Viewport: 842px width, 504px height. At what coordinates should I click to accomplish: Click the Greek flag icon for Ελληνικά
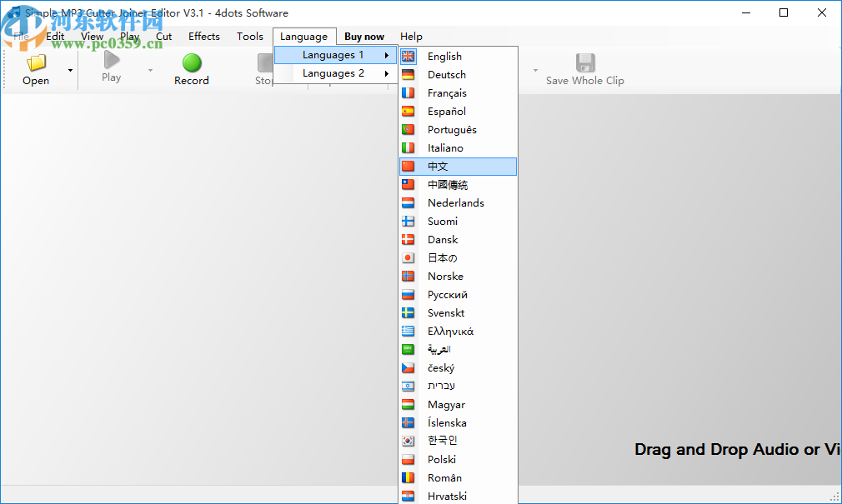coord(408,332)
